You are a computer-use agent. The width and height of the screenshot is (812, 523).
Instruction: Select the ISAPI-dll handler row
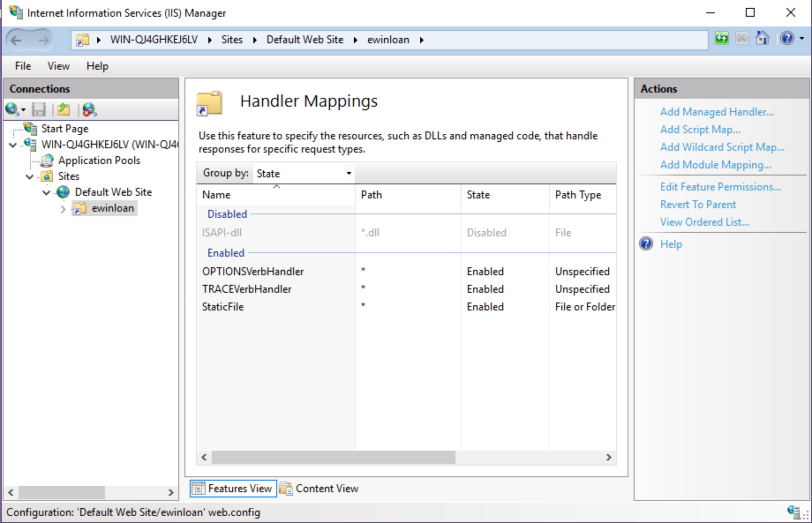(407, 233)
